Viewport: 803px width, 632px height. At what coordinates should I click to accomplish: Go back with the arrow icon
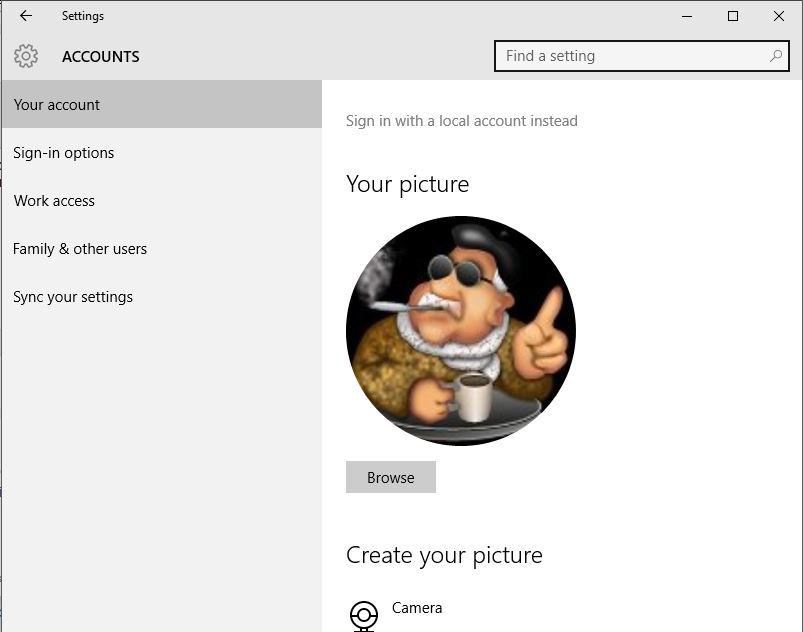(x=26, y=16)
